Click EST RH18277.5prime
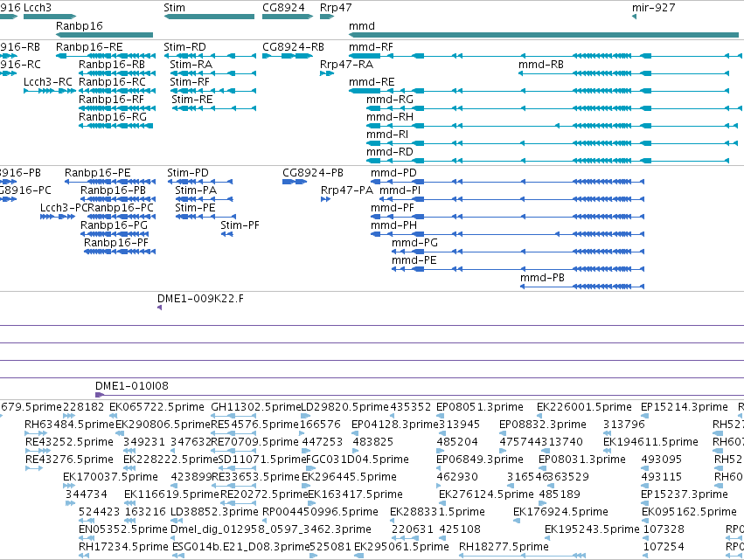This screenshot has height=560, width=744. [x=504, y=547]
